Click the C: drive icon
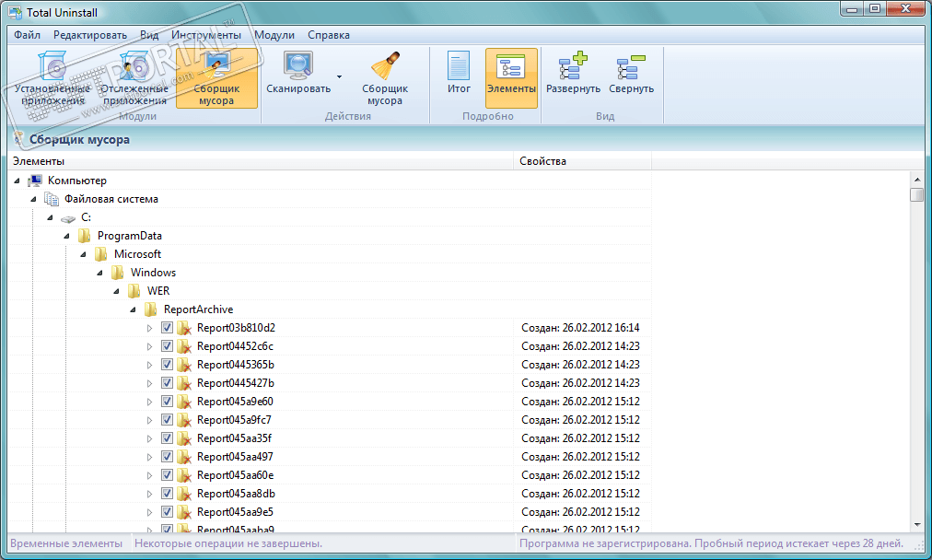Screen dimensions: 932x560 click(68, 218)
